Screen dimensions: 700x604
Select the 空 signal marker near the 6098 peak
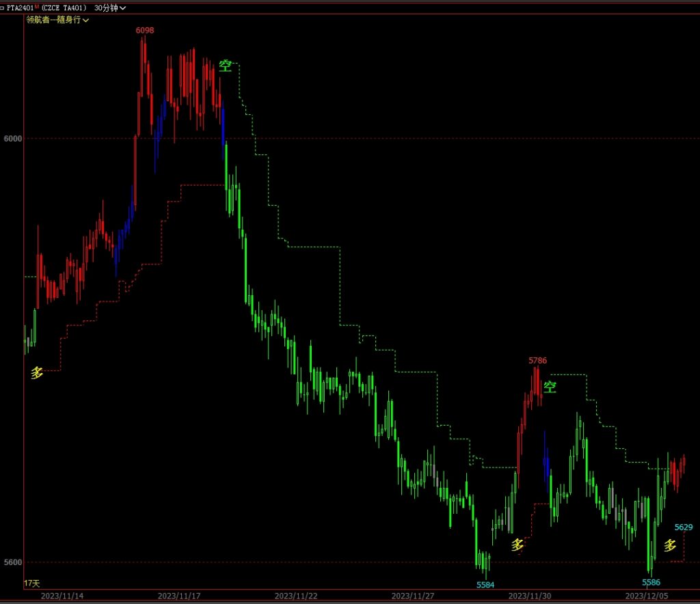click(226, 66)
